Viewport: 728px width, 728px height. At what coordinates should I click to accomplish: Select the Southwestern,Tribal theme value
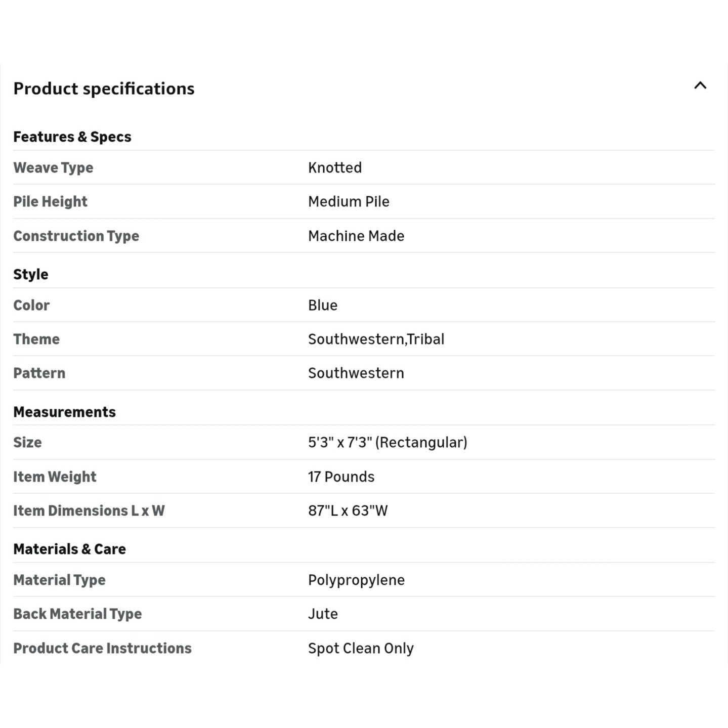point(376,339)
